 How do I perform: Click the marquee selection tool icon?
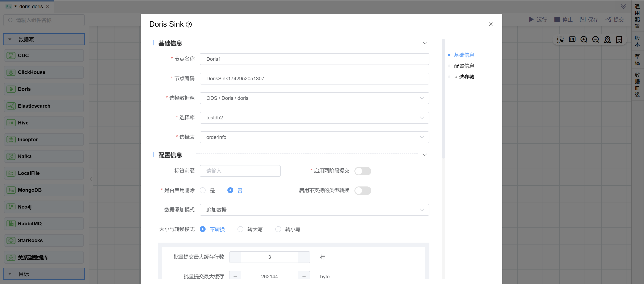pyautogui.click(x=560, y=40)
